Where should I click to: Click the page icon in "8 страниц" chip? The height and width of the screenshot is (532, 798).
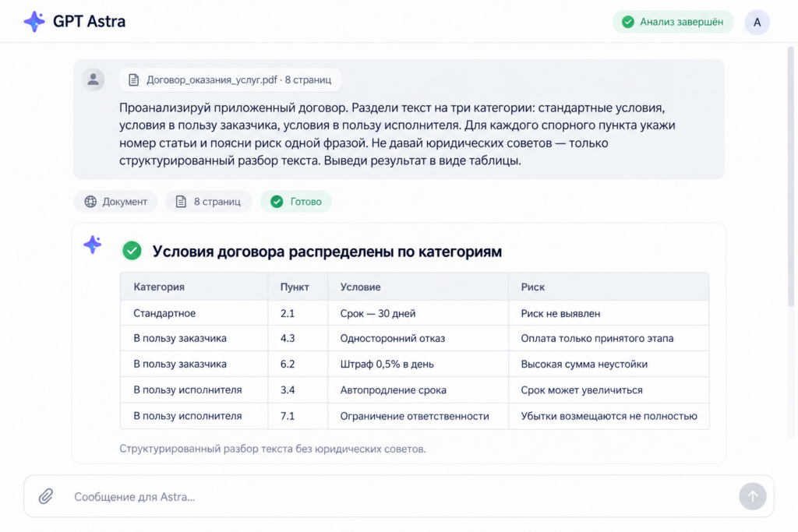(181, 202)
